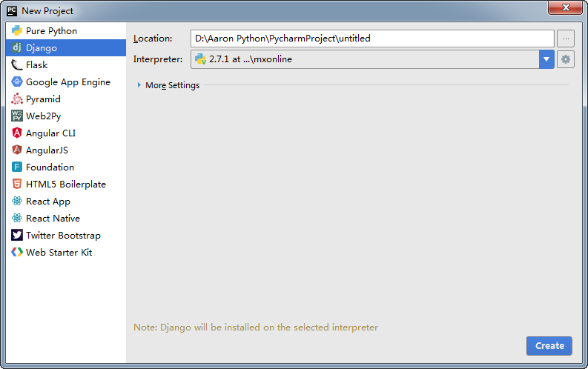This screenshot has height=369, width=588.
Task: Pick Twitter Bootstrap project type
Action: tap(66, 236)
